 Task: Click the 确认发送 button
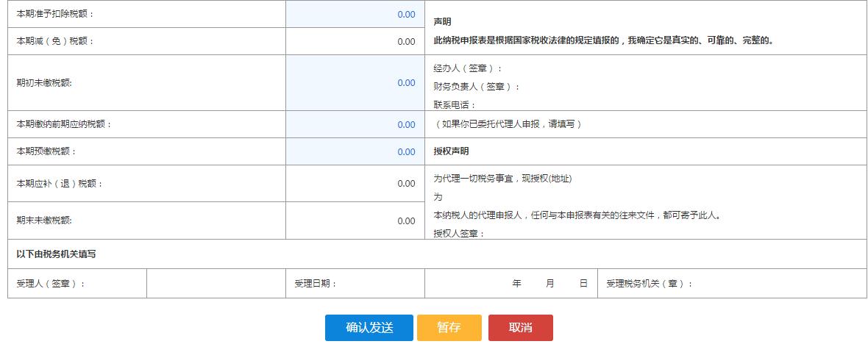369,328
